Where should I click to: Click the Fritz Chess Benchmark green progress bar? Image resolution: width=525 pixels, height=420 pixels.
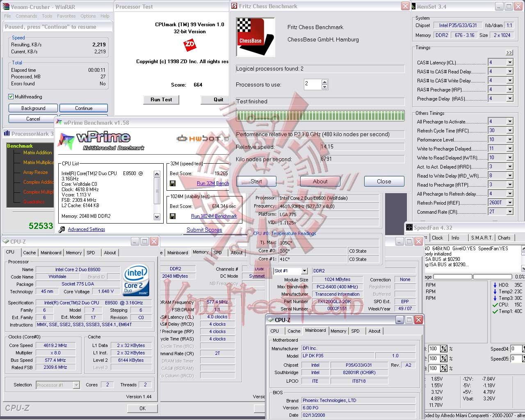(x=320, y=115)
